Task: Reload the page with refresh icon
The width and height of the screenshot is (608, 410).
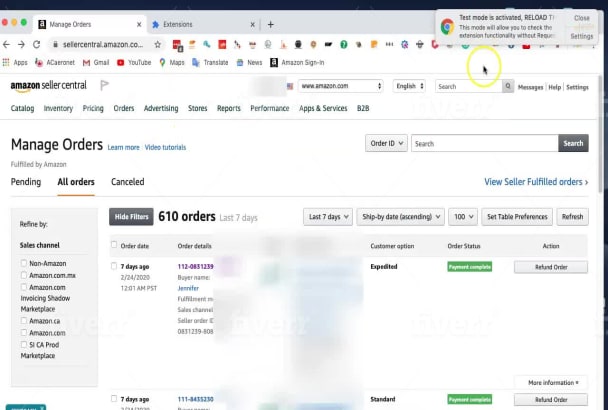Action: (x=36, y=45)
